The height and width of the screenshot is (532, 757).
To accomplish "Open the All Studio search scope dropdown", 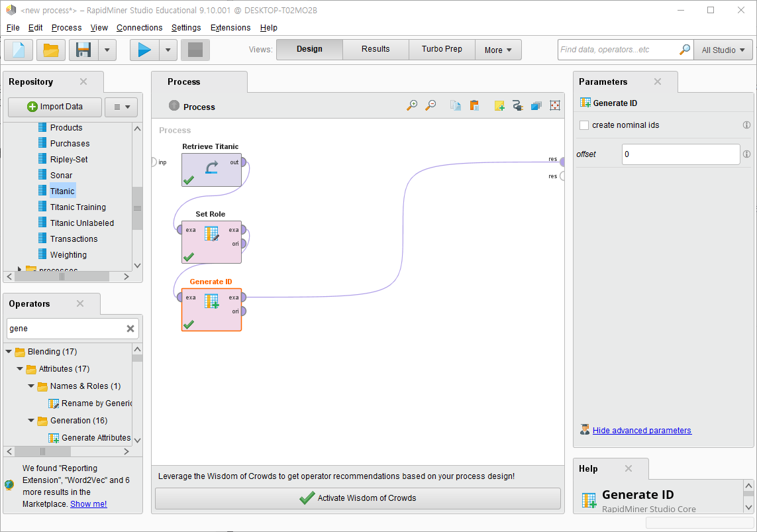I will pos(723,50).
